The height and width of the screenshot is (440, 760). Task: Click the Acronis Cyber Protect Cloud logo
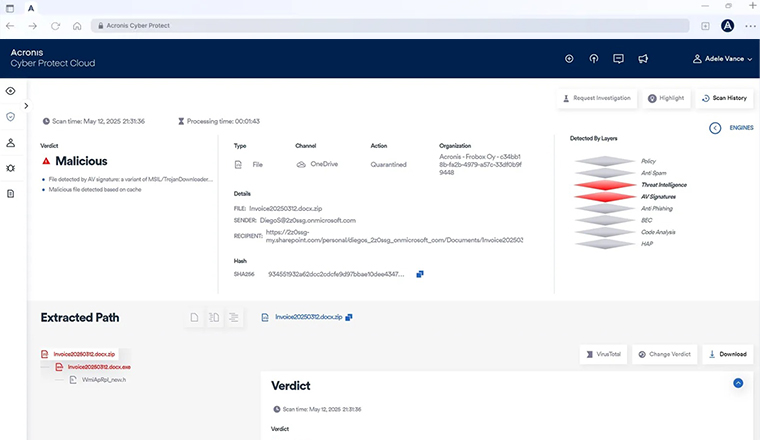(52, 58)
